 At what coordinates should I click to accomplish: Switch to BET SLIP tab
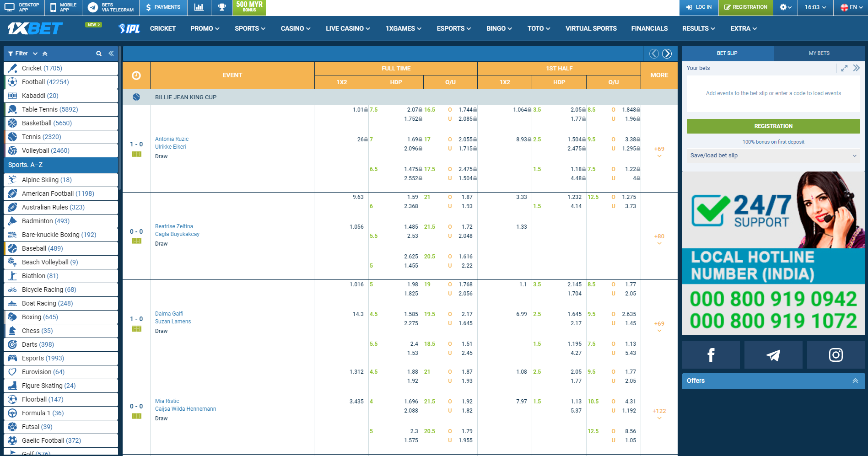click(727, 54)
